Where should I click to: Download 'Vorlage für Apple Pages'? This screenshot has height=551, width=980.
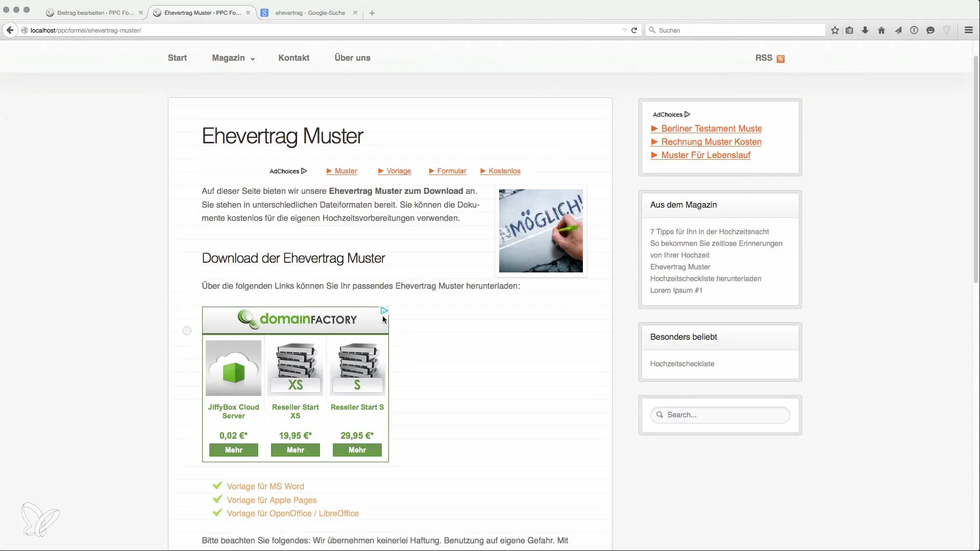click(x=272, y=500)
